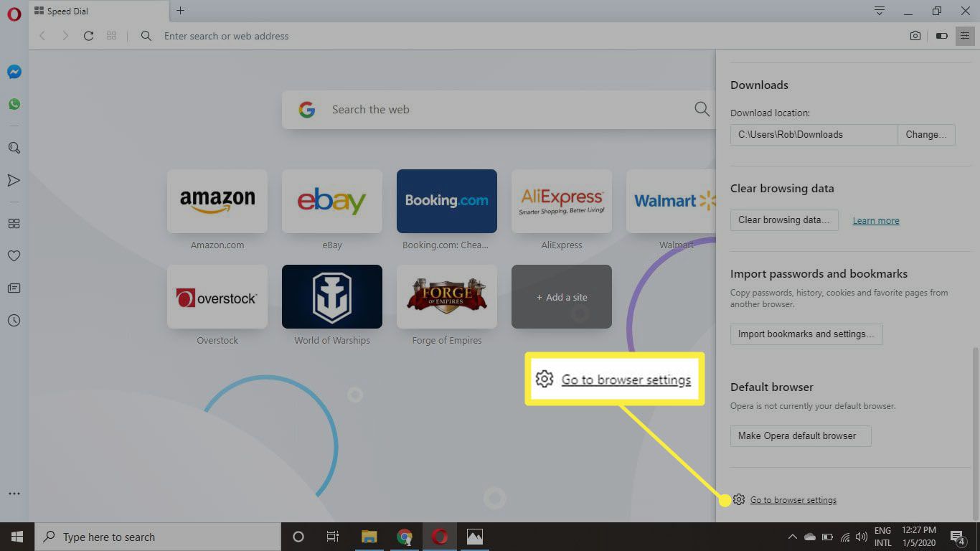The width and height of the screenshot is (980, 551).
Task: Open the Amazon.com speed dial tile
Action: (217, 201)
